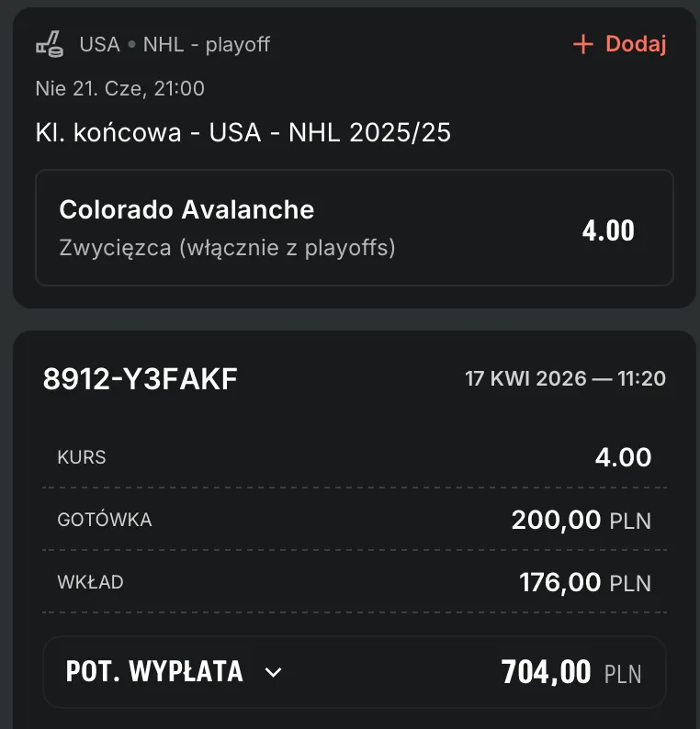Screen dimensions: 700x729
Task: Click the ice hockey sport icon
Action: tap(49, 44)
